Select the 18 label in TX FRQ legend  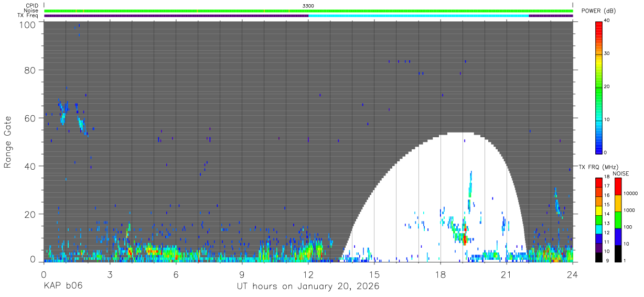[x=606, y=177]
